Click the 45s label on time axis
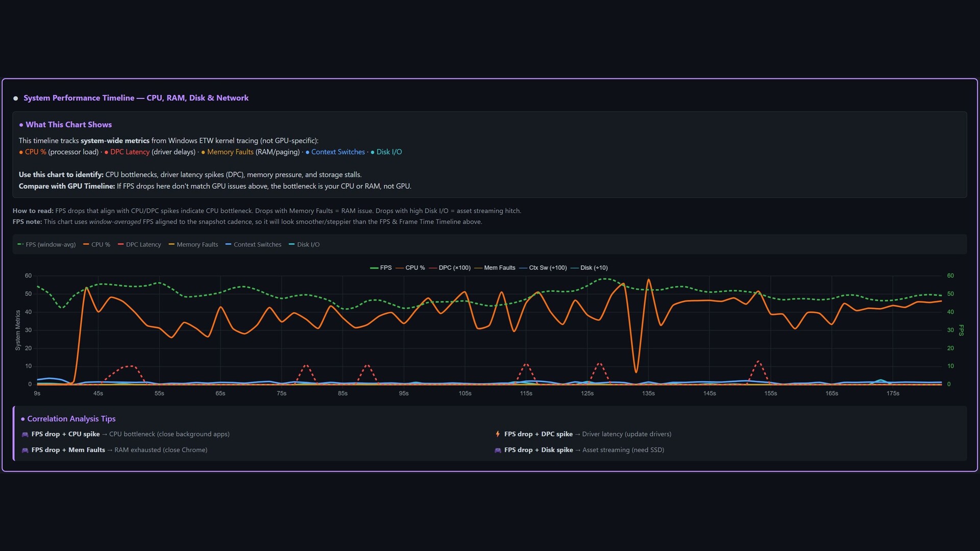 tap(98, 393)
